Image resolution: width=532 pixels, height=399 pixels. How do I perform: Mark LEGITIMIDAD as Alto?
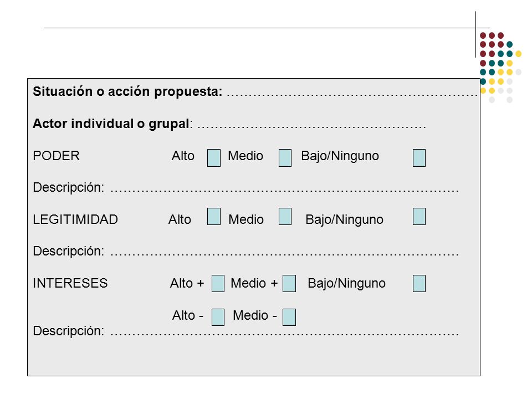pos(214,217)
